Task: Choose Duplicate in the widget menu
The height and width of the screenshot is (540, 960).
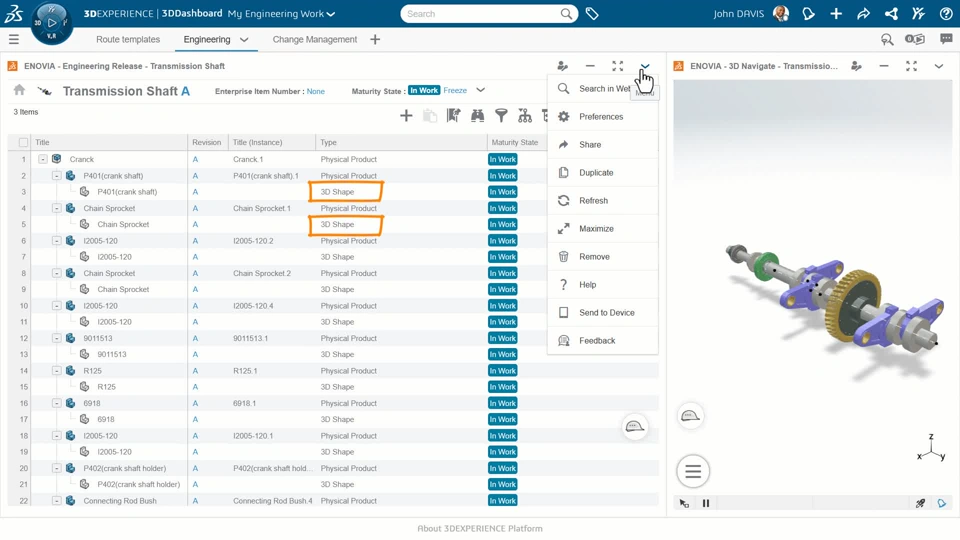Action: [603, 173]
